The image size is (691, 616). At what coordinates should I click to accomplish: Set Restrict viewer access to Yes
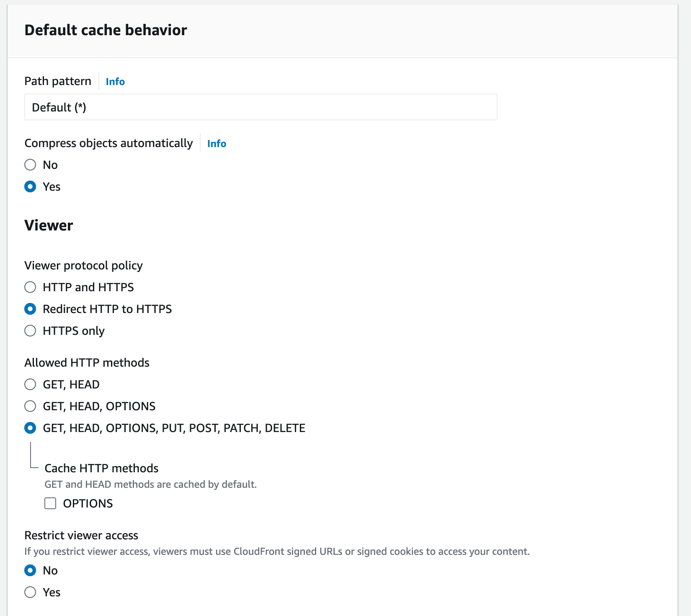tap(30, 592)
